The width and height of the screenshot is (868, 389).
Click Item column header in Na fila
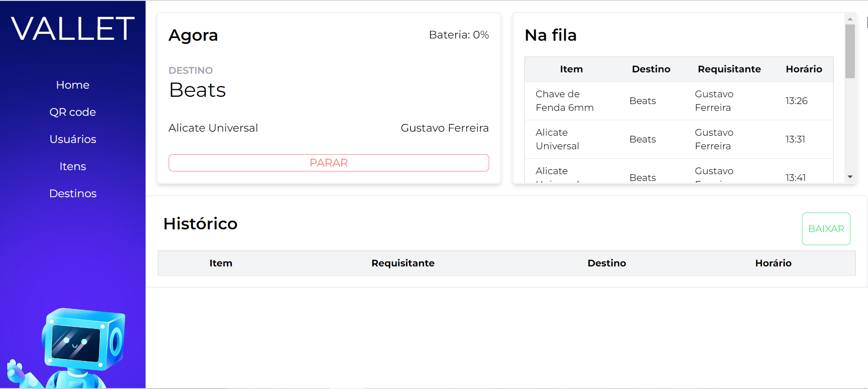pyautogui.click(x=571, y=69)
